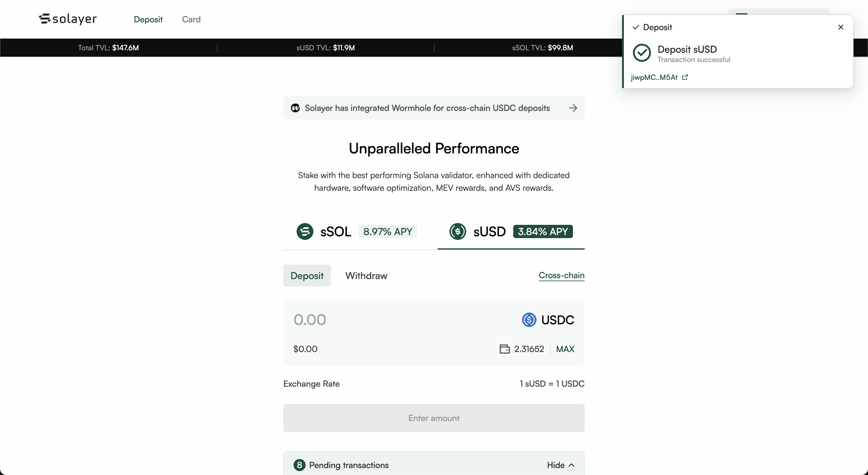Click the Wormhole icon in announcement banner

(295, 108)
